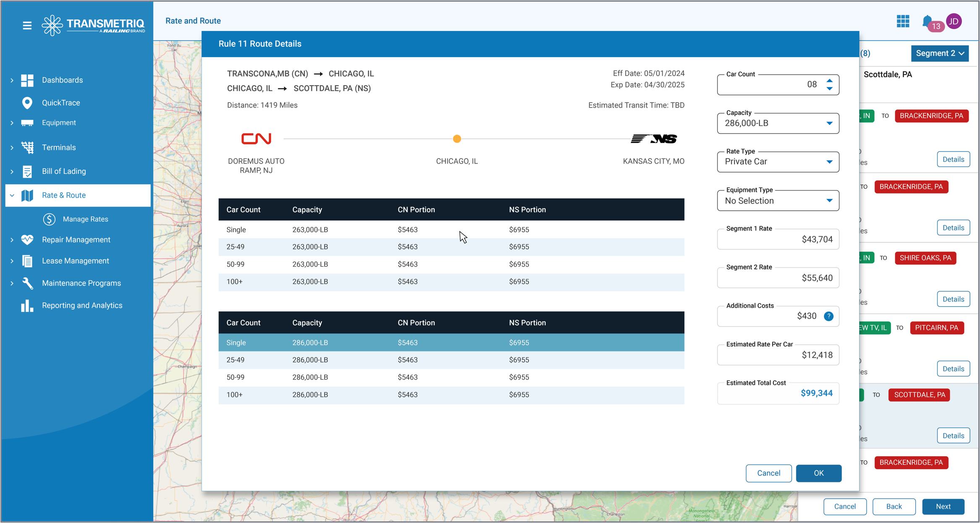Open the apps grid icon

coord(903,21)
